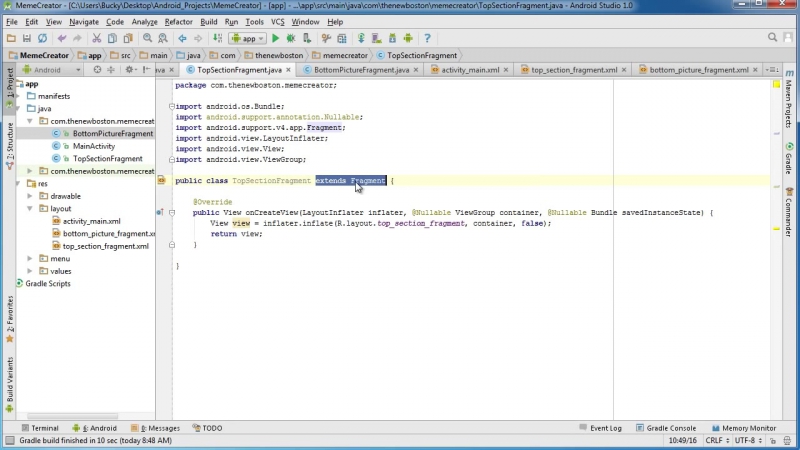Open Android Device Monitor icon
The image size is (800, 450).
408,38
